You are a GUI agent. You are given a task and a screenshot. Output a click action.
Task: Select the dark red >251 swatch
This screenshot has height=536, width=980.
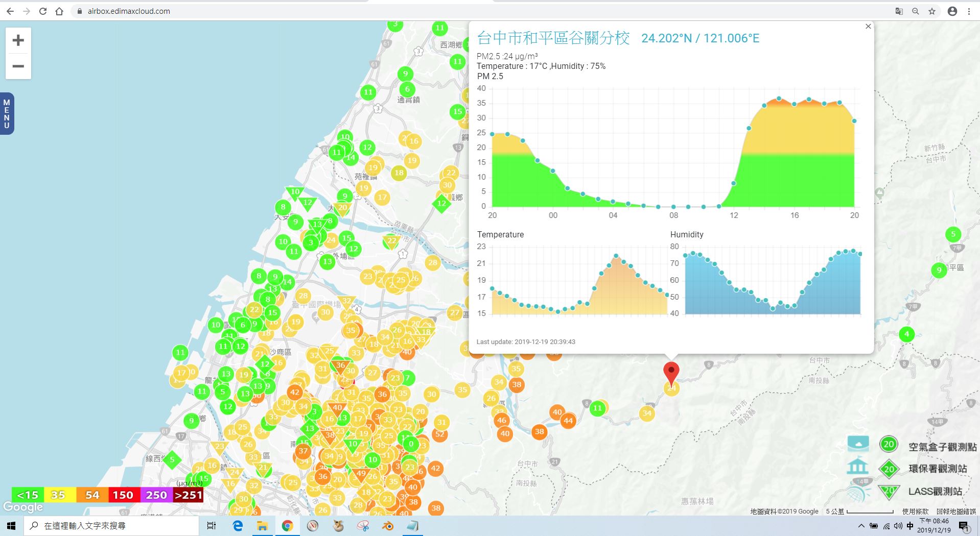[188, 495]
